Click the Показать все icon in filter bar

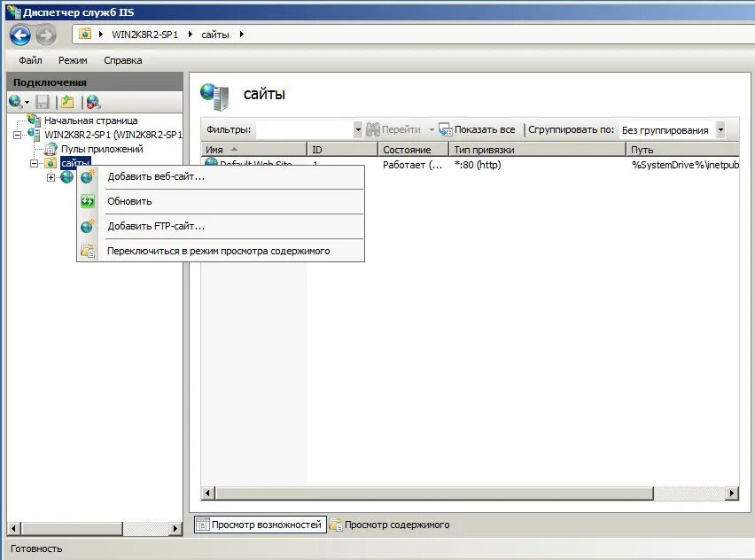[446, 129]
